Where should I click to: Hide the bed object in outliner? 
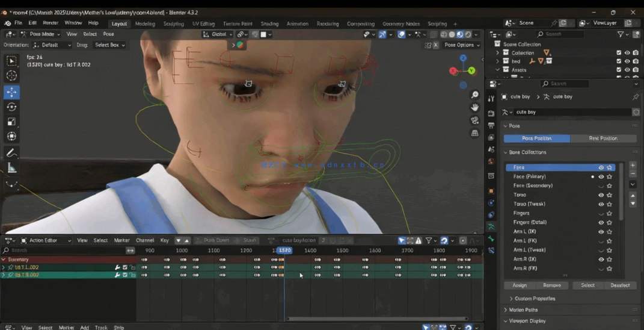pyautogui.click(x=627, y=61)
